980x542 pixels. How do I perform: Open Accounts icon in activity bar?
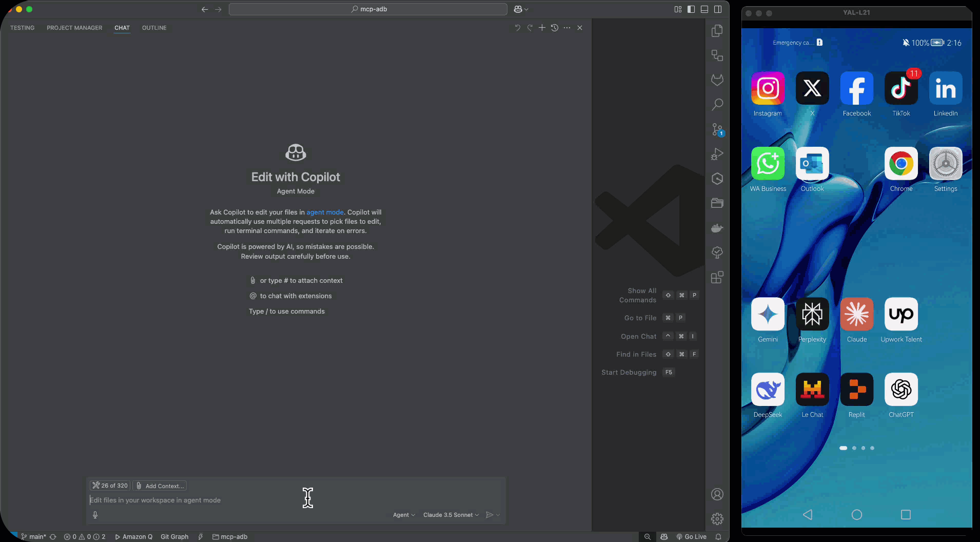tap(717, 494)
